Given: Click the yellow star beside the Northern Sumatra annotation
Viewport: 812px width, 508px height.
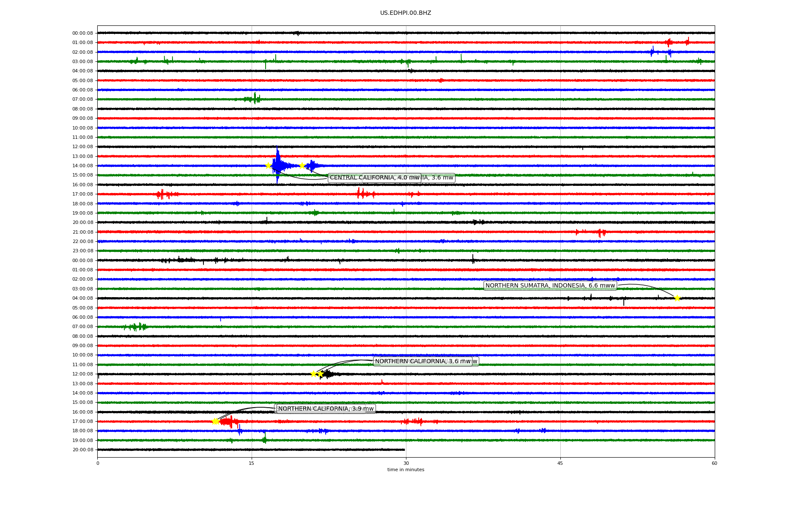Looking at the screenshot, I should (677, 298).
